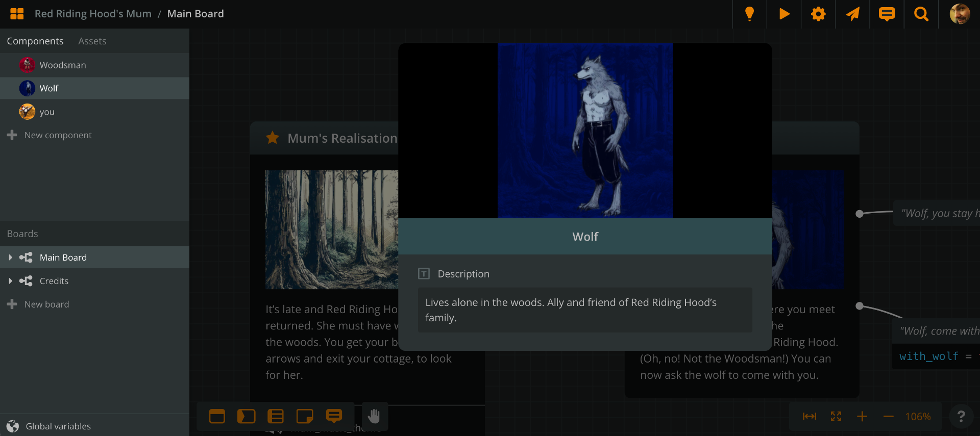Viewport: 980px width, 436px height.
Task: Open search with magnifier icon
Action: 921,14
